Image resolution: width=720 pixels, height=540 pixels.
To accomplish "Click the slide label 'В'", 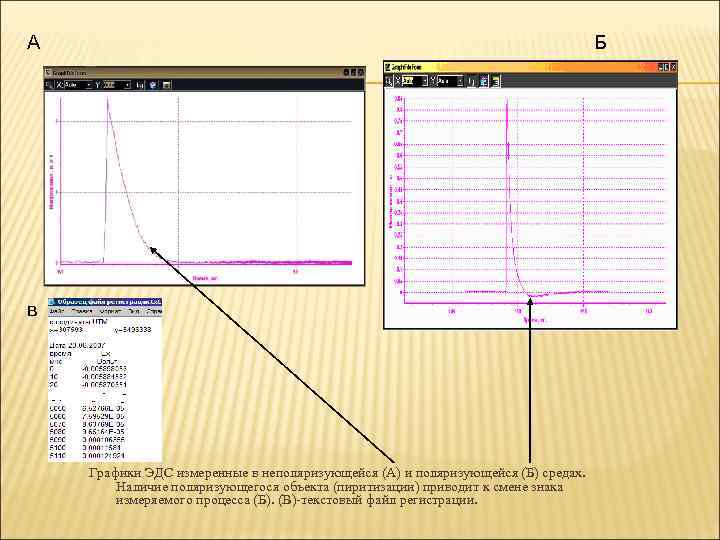I will pos(32,311).
